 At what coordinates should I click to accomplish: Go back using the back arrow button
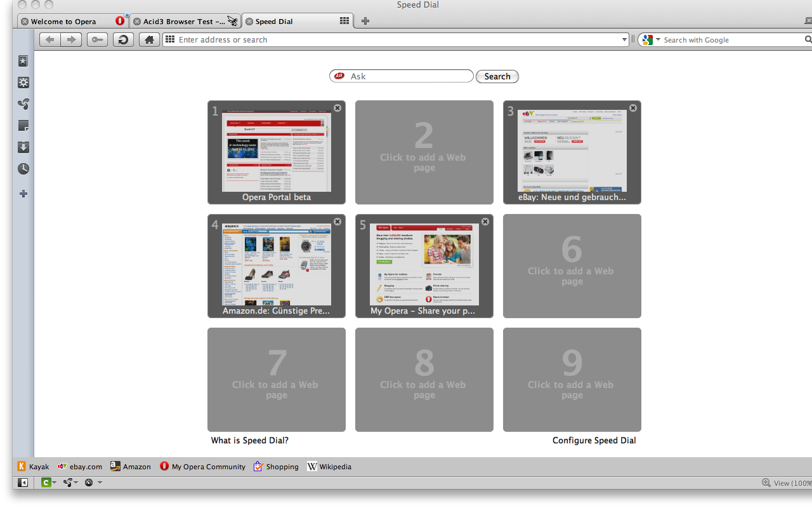pyautogui.click(x=50, y=40)
